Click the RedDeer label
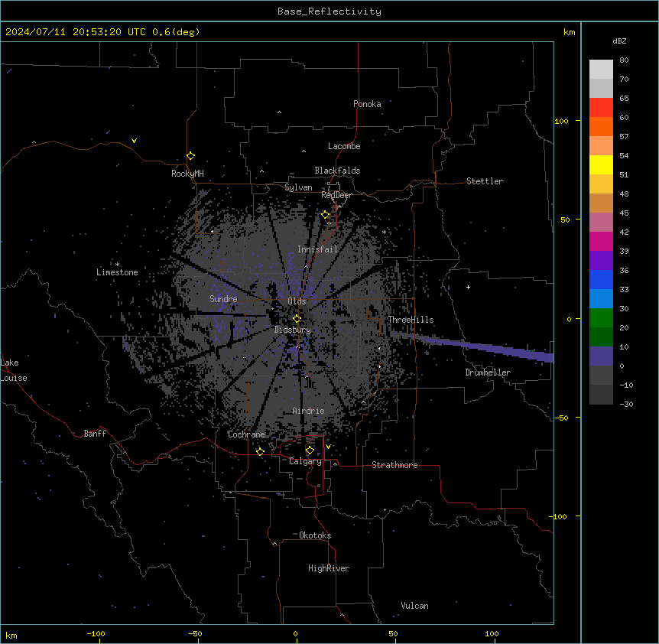The height and width of the screenshot is (644, 659). coord(336,195)
